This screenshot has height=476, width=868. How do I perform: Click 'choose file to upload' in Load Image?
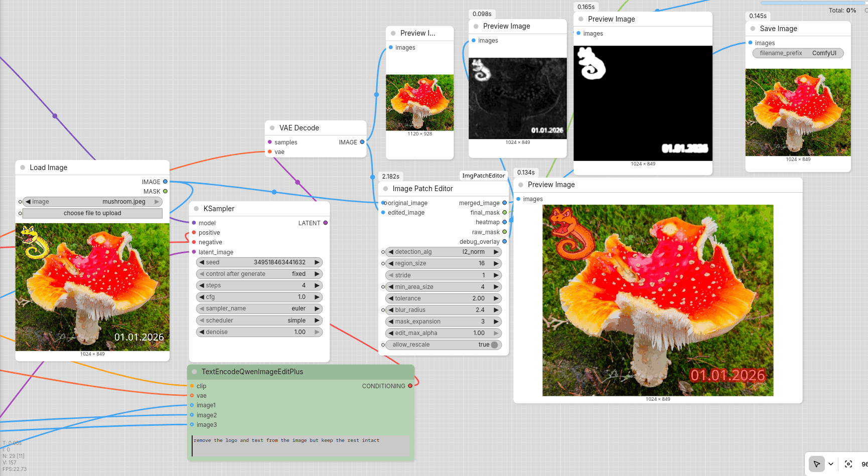click(x=92, y=213)
